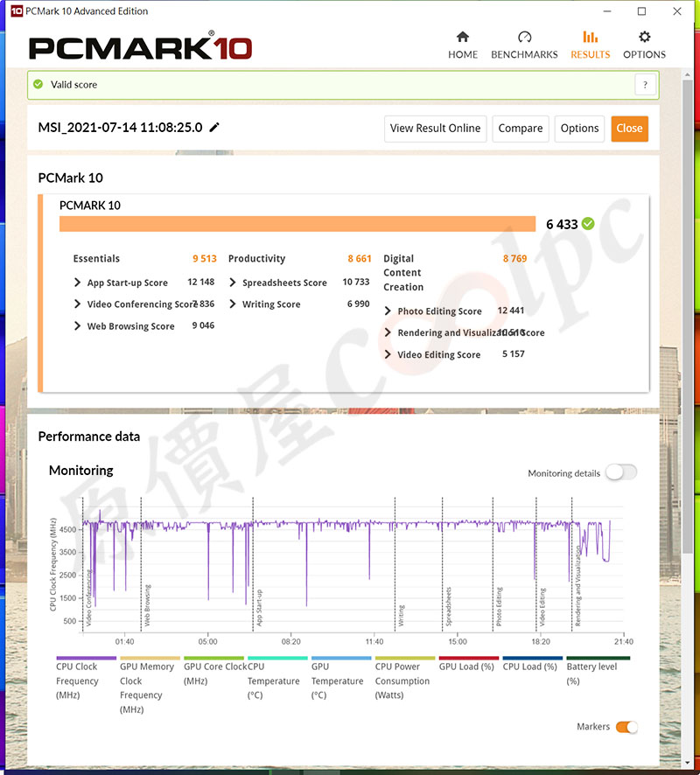Image resolution: width=700 pixels, height=775 pixels.
Task: Expand the Spreadsheets Score row
Action: pyautogui.click(x=233, y=283)
